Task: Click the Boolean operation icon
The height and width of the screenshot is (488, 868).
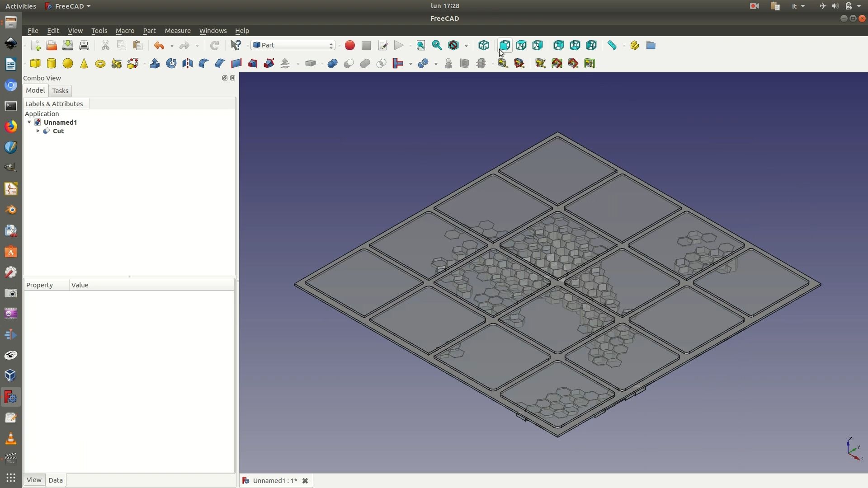Action: pyautogui.click(x=332, y=63)
